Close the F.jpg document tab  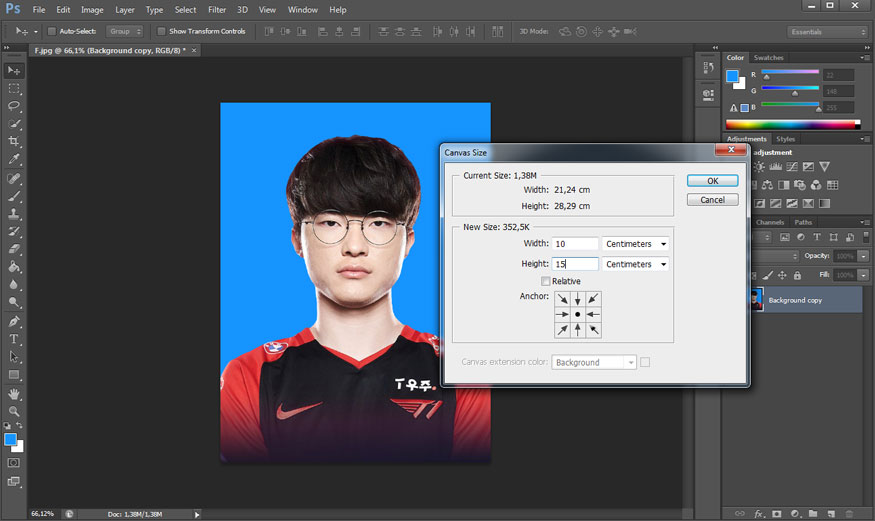194,50
